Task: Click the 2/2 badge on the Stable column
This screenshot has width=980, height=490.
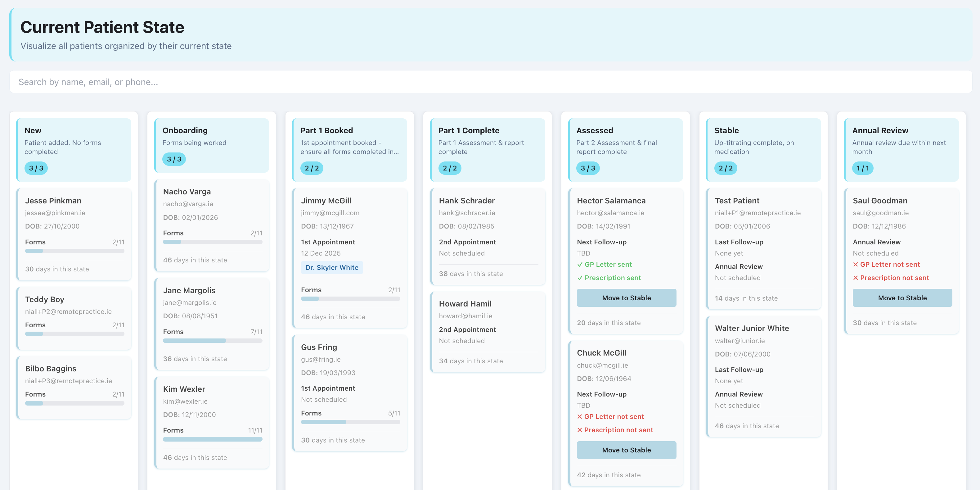Action: point(726,168)
